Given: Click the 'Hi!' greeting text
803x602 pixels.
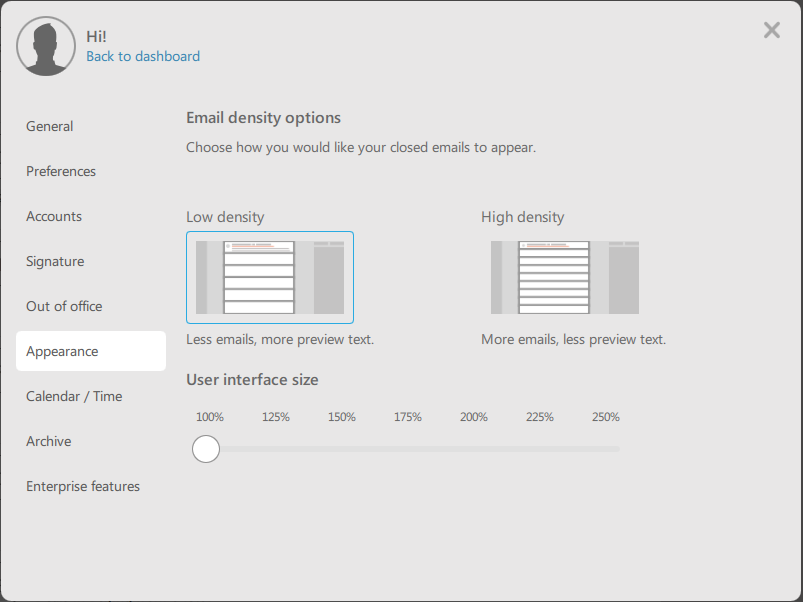Looking at the screenshot, I should pos(96,36).
